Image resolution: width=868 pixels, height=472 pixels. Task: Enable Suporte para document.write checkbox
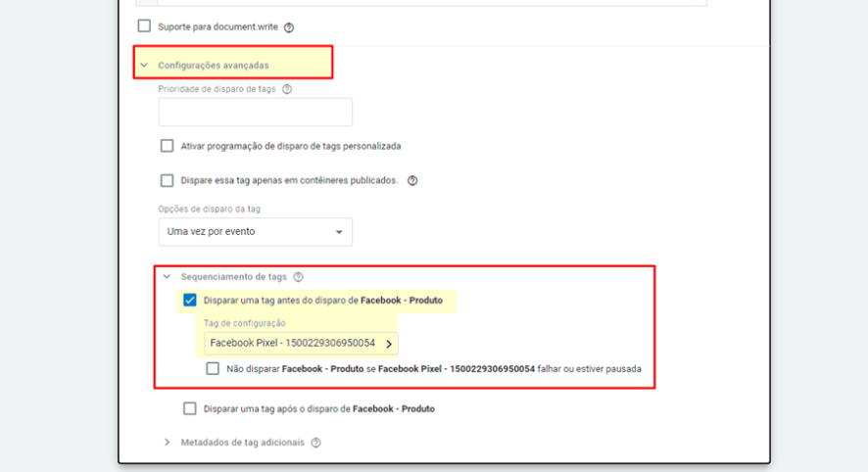pyautogui.click(x=144, y=26)
